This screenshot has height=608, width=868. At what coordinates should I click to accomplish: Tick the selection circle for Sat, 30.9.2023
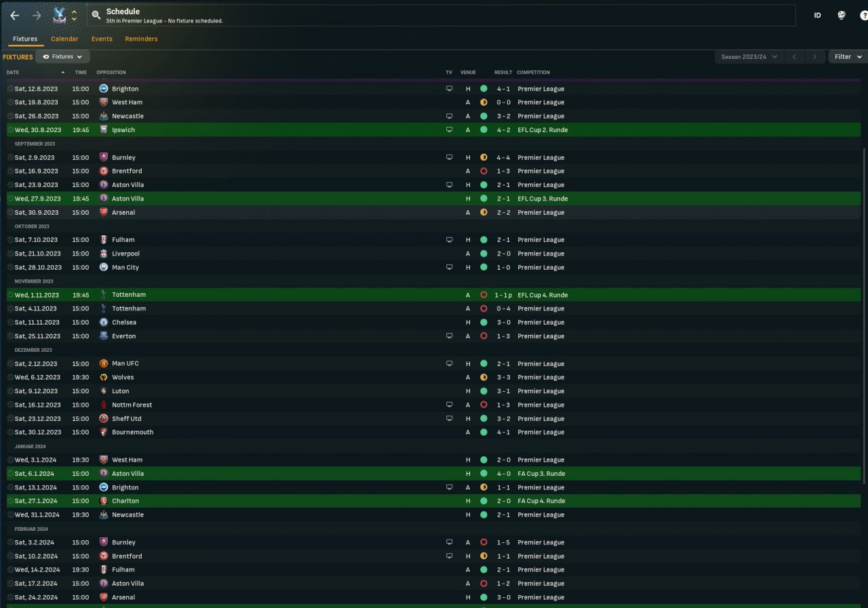10,213
